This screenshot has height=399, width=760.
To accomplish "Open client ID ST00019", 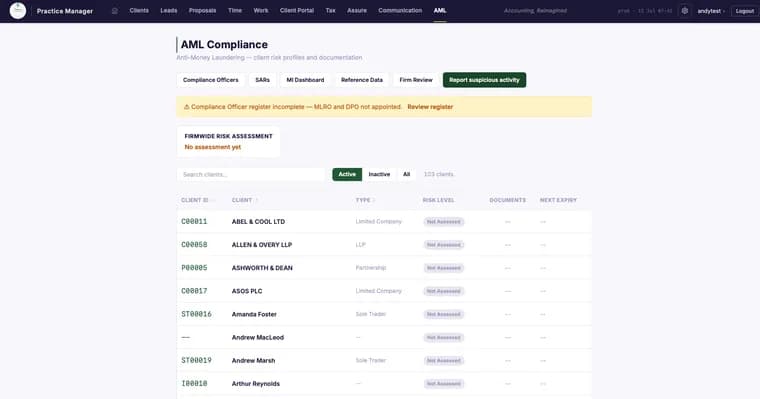I will 196,360.
